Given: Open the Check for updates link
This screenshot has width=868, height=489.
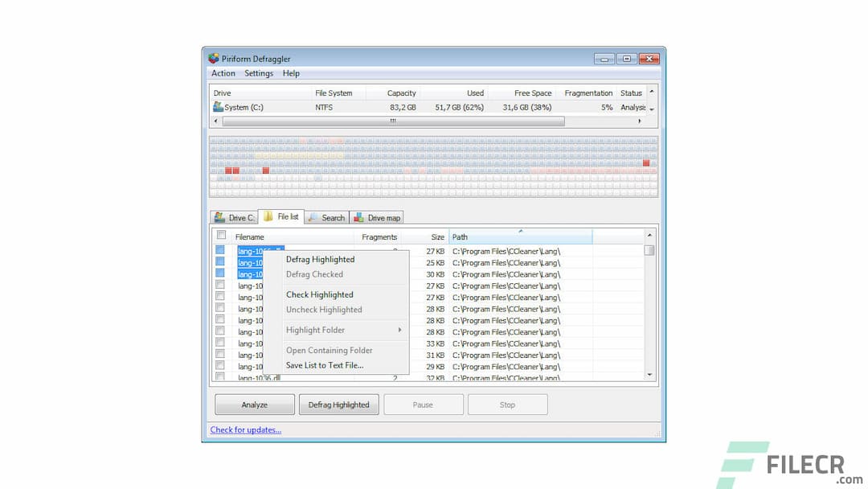Looking at the screenshot, I should (246, 429).
